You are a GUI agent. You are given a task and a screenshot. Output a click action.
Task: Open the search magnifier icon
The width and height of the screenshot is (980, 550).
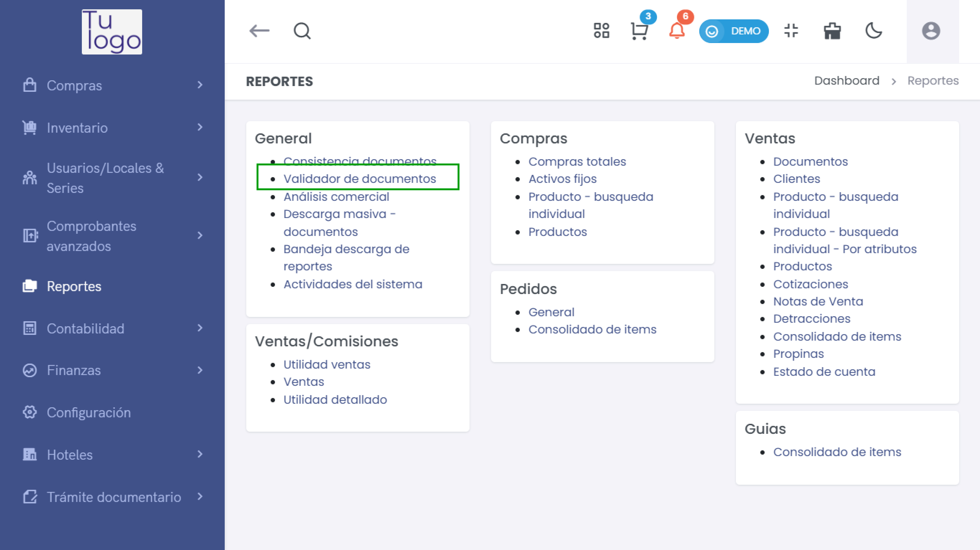click(302, 31)
